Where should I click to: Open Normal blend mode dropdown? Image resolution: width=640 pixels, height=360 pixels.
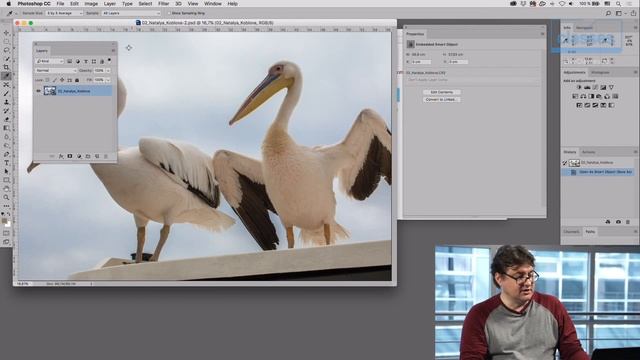point(56,71)
